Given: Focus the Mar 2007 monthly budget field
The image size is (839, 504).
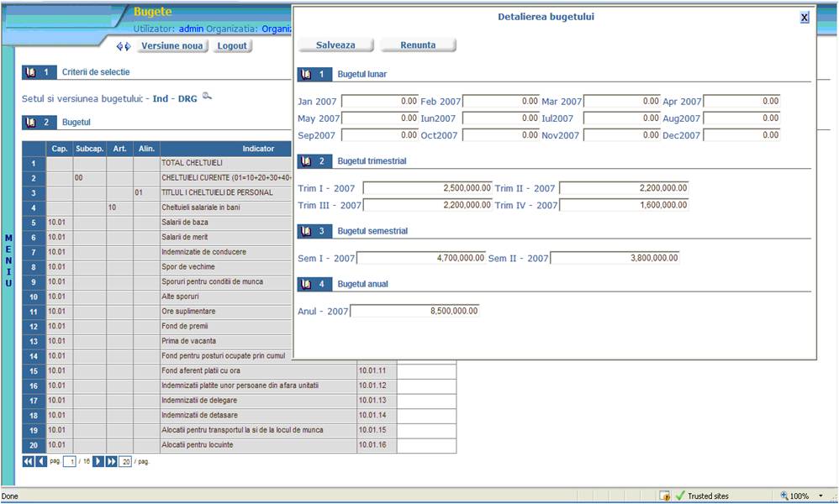Looking at the screenshot, I should (622, 102).
